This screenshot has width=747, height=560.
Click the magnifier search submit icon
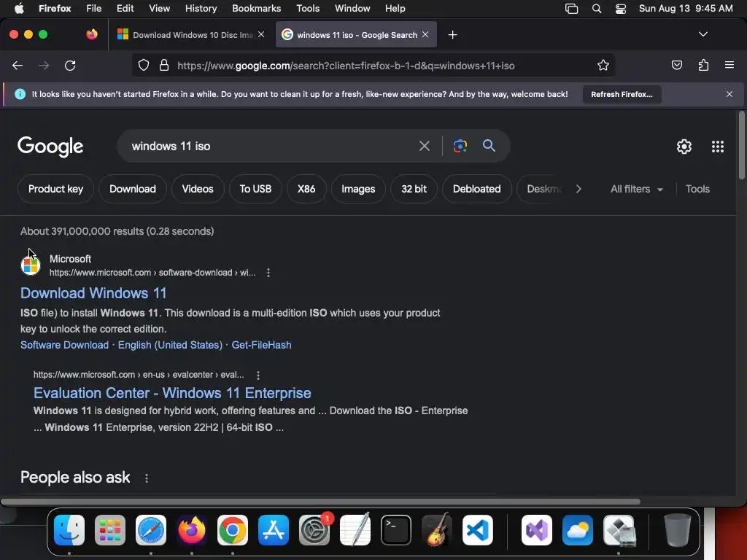point(489,146)
